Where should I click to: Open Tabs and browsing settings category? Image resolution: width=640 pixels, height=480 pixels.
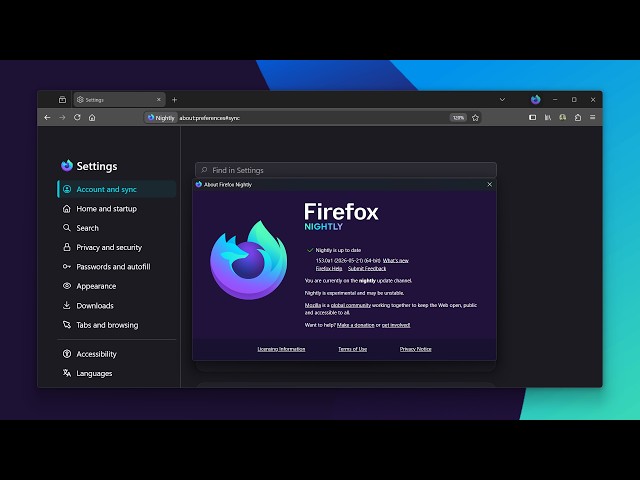(x=117, y=325)
